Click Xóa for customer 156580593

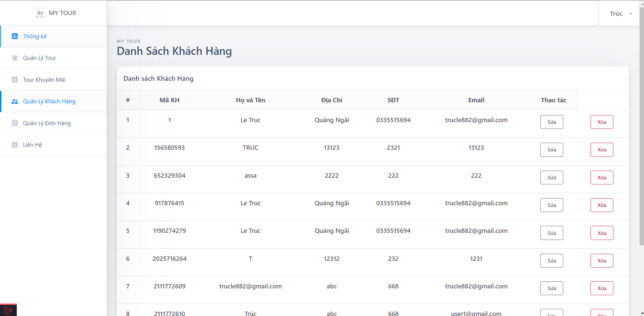(x=602, y=150)
